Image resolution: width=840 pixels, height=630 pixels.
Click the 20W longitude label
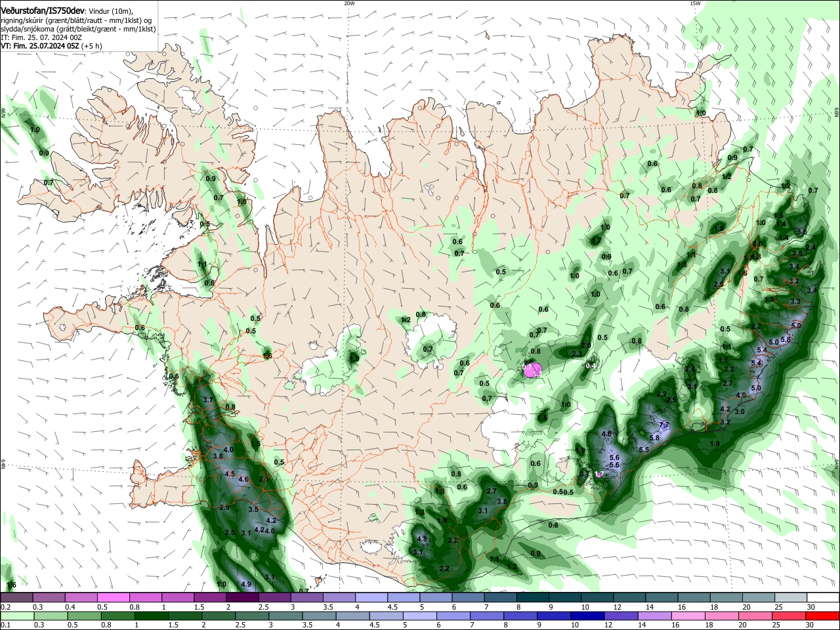349,3
